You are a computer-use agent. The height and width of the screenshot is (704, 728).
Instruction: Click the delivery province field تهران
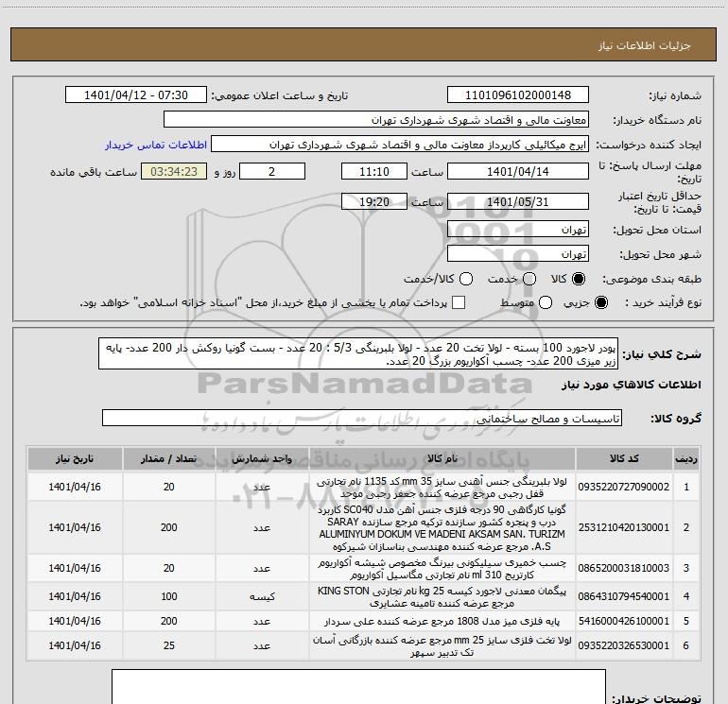pos(518,230)
